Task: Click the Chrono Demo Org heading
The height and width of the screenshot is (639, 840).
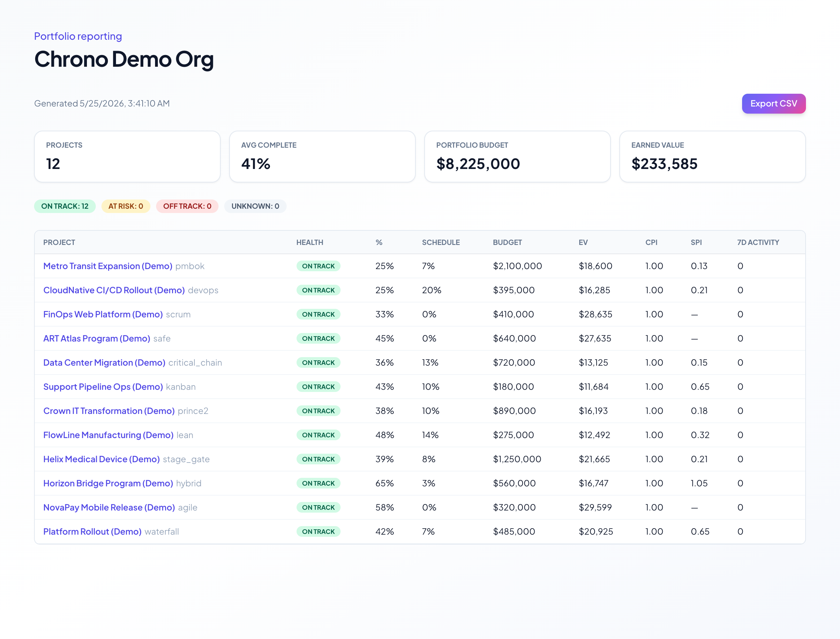Action: tap(124, 59)
